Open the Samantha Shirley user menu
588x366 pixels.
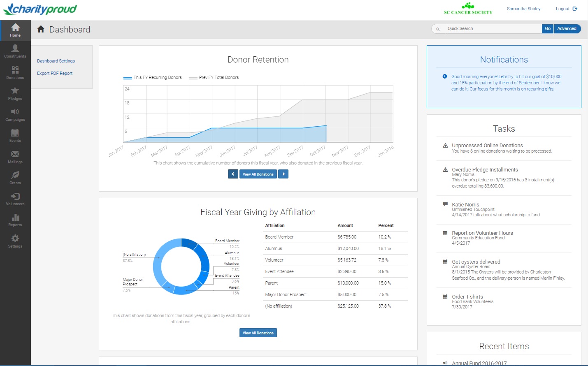tap(523, 8)
